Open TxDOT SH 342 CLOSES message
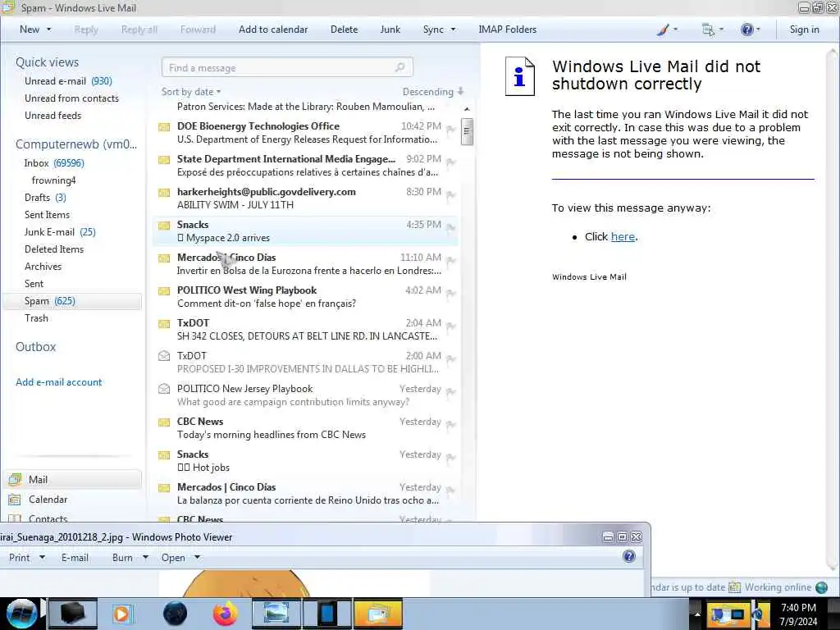Viewport: 840px width, 630px height. (x=305, y=330)
